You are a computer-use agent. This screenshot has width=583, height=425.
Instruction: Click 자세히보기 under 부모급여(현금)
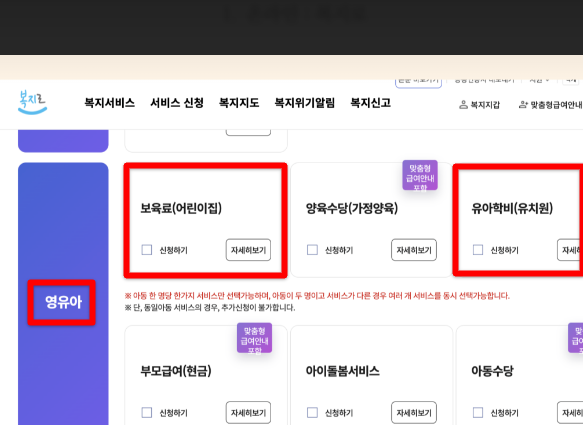coord(248,412)
